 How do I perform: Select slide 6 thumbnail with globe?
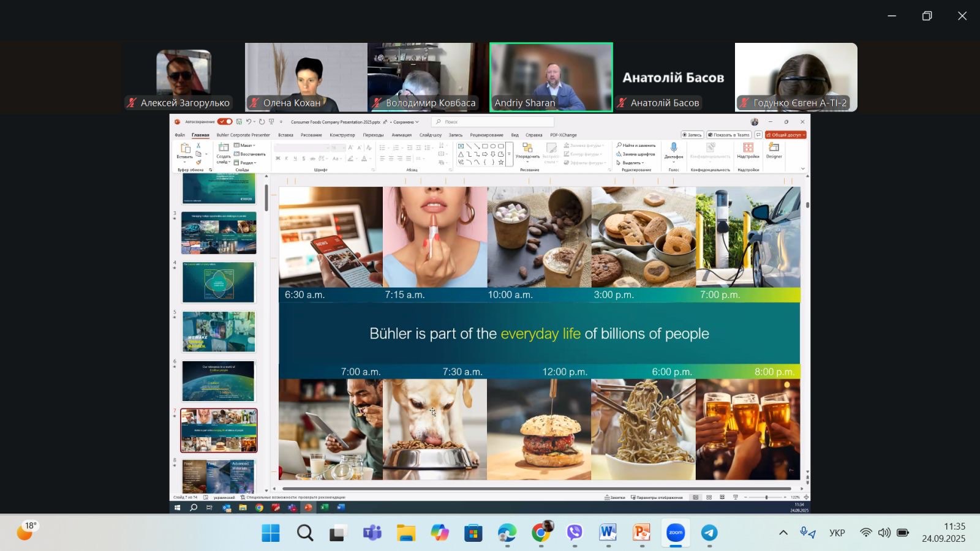click(x=219, y=381)
